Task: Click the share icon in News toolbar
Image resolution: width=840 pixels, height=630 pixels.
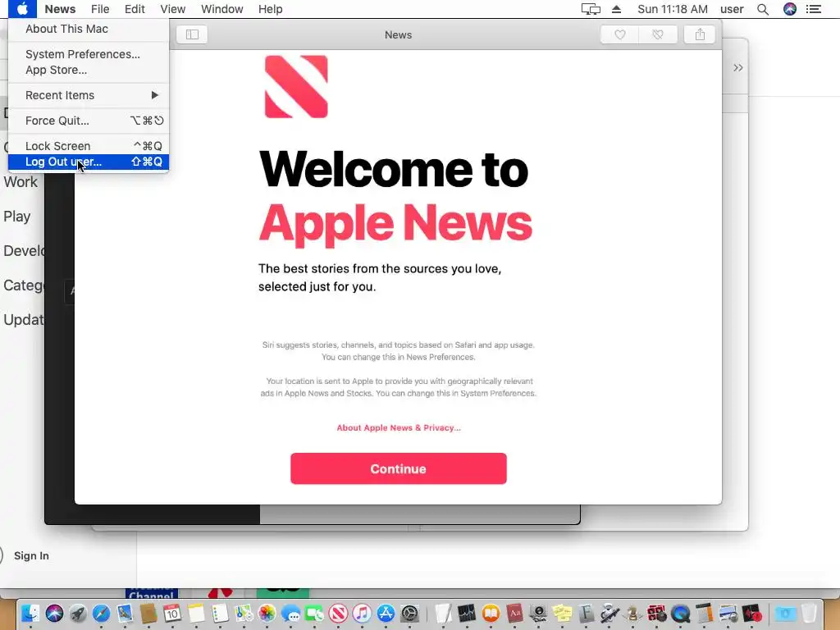Action: 700,34
